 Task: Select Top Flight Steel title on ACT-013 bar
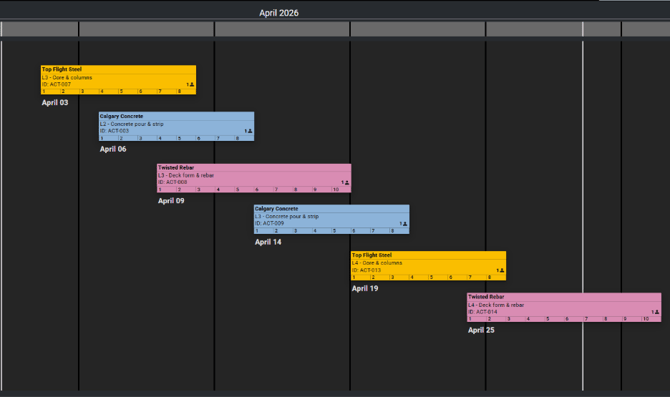click(x=372, y=255)
